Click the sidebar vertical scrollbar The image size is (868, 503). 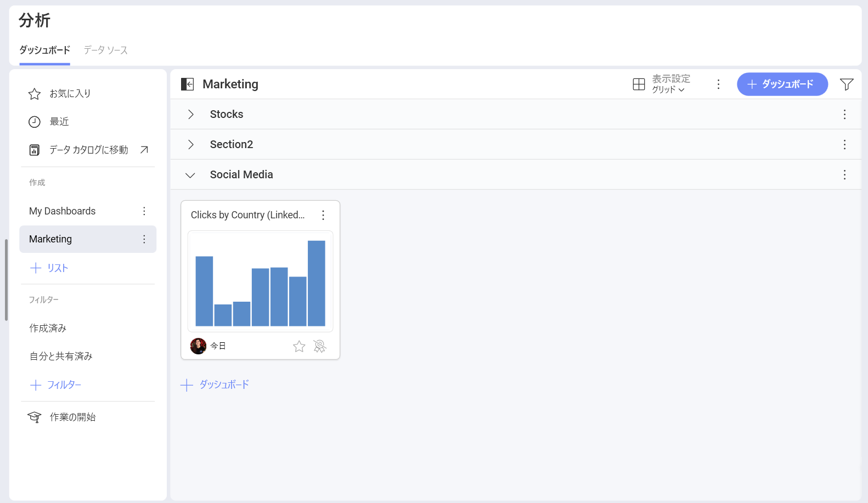tap(6, 280)
